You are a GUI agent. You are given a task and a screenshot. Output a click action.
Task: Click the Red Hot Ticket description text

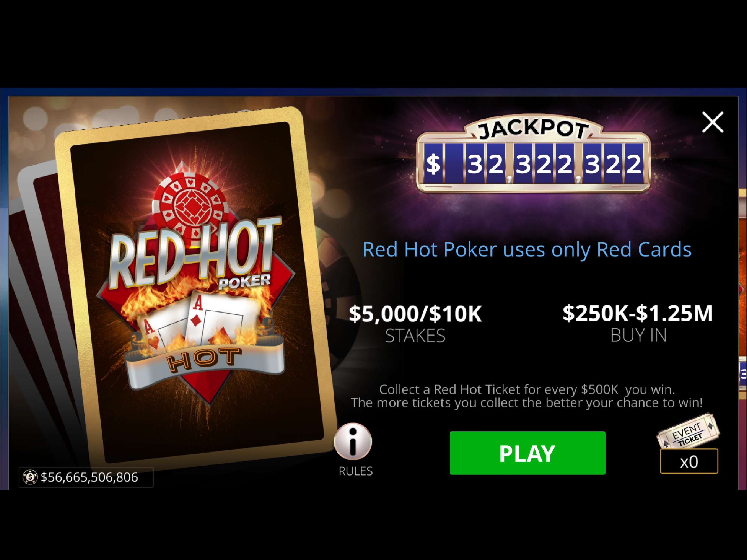coord(527,396)
